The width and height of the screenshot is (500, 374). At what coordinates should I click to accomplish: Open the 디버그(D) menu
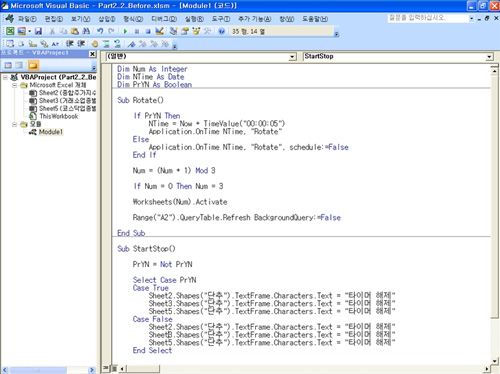164,19
